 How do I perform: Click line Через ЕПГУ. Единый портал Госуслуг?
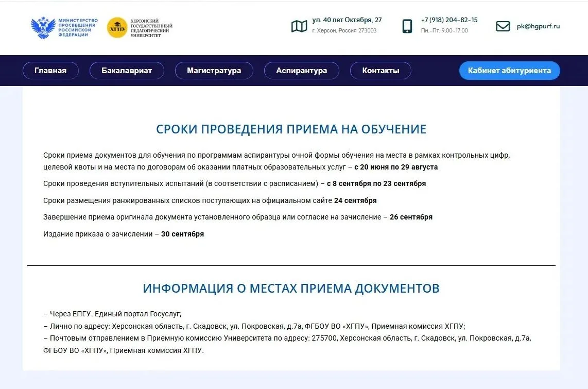(112, 314)
